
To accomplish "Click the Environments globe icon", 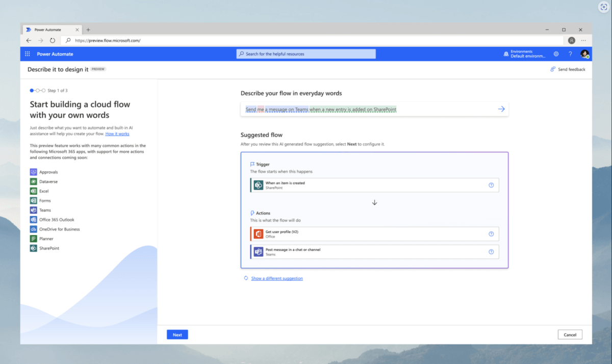I will click(x=505, y=54).
